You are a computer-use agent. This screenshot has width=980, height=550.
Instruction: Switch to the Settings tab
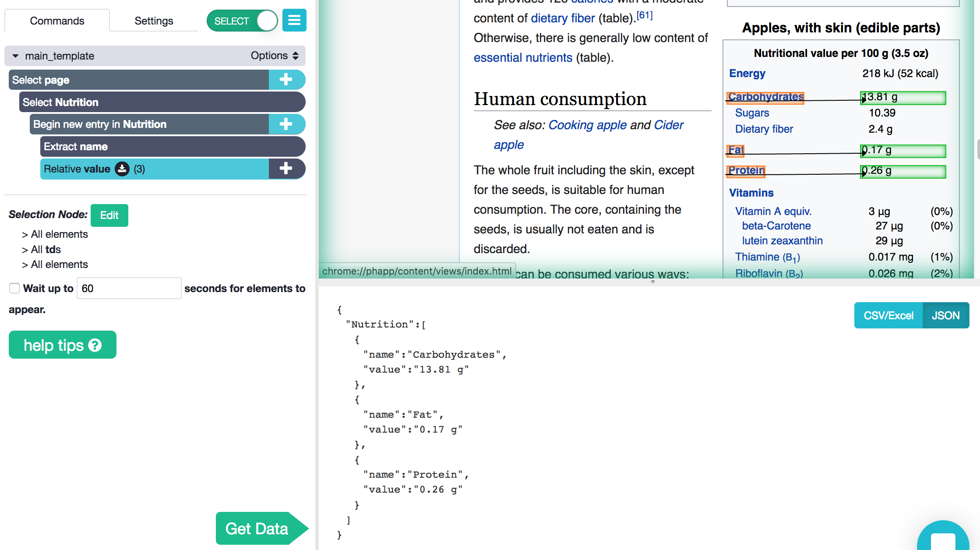click(154, 21)
